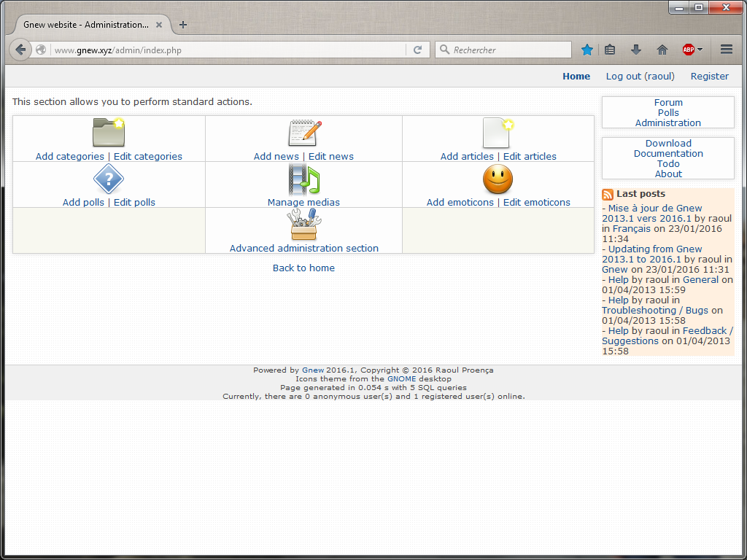Viewport: 747px width, 560px height.
Task: Select the Add polls question diamond icon
Action: pos(108,179)
